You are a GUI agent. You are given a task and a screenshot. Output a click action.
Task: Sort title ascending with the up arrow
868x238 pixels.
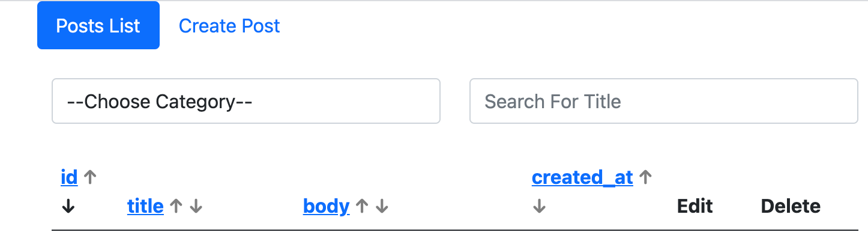[x=175, y=206]
